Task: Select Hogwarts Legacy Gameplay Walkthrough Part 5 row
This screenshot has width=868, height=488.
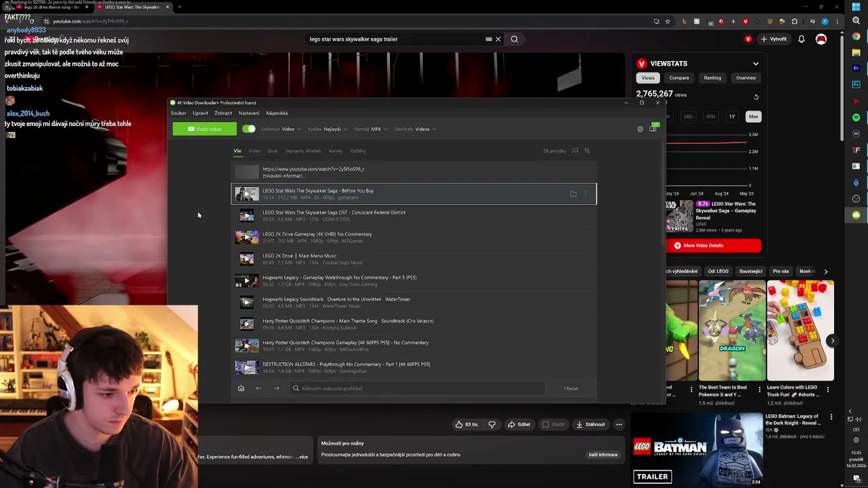Action: 414,281
